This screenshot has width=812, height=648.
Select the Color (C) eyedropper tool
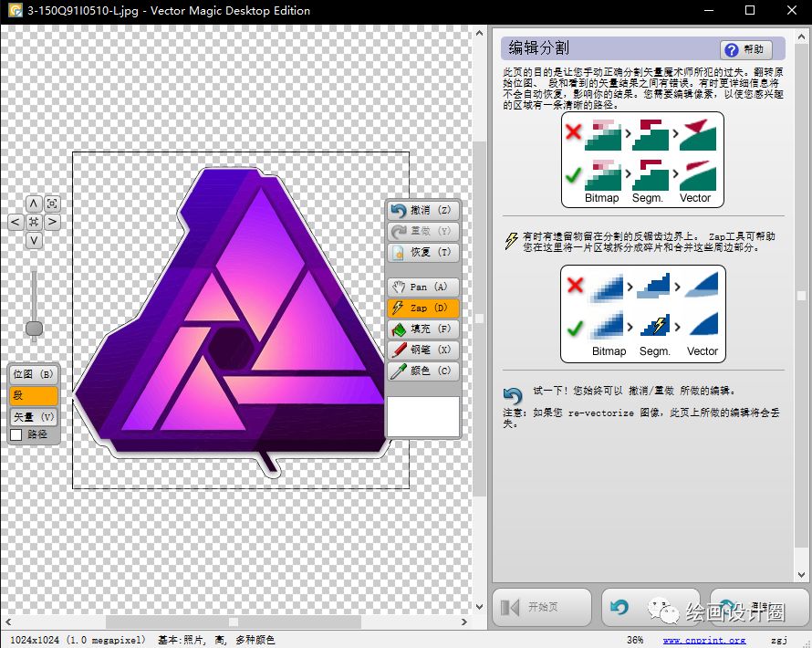click(x=423, y=371)
